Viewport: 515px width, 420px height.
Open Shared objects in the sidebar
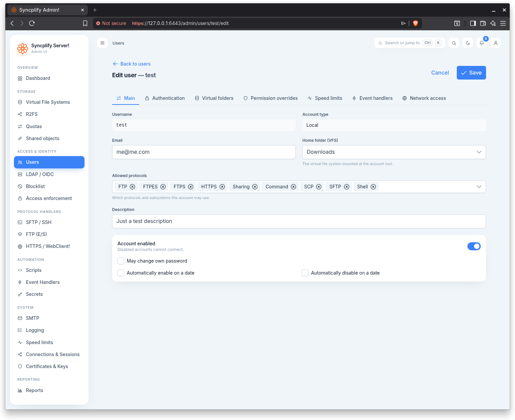coord(49,138)
